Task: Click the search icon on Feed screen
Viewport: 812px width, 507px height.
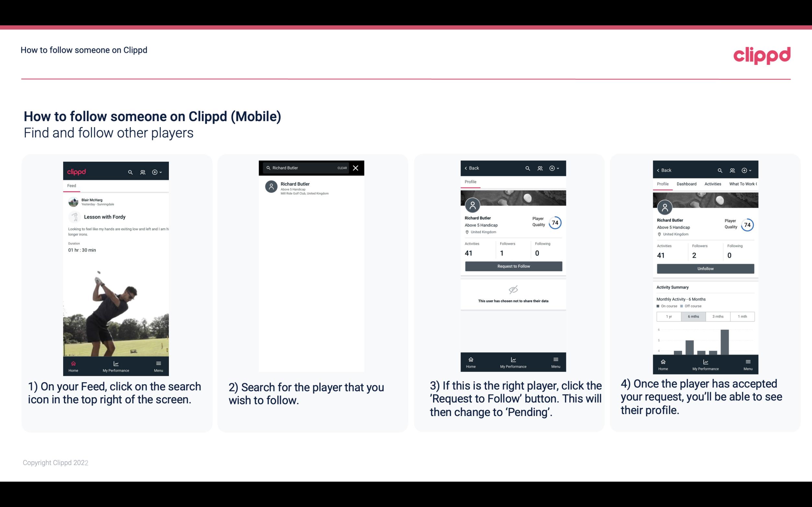Action: pyautogui.click(x=130, y=172)
